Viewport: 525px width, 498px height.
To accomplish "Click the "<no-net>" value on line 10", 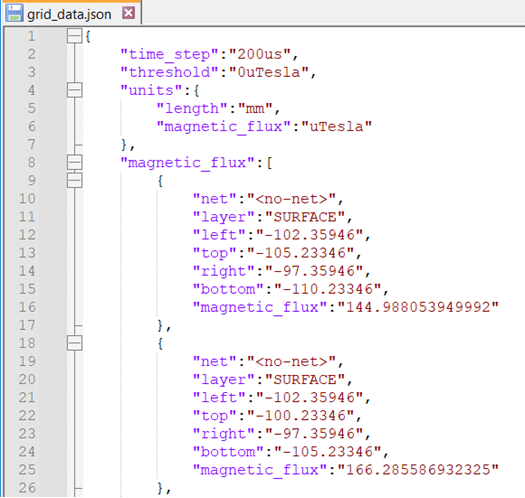I will 291,199.
